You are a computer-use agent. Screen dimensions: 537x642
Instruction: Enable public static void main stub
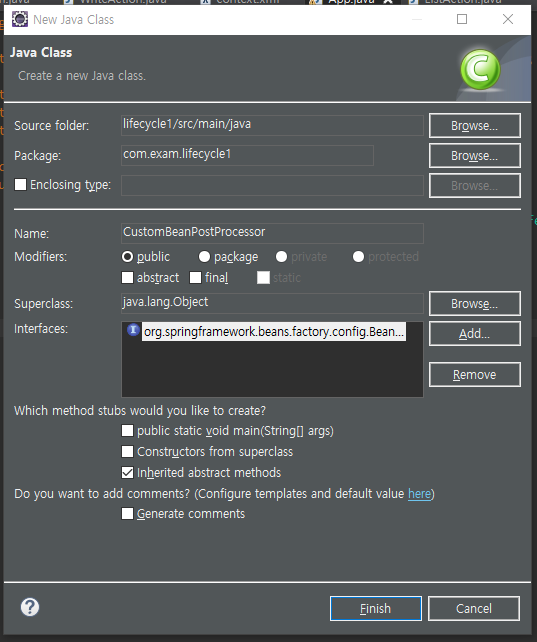(x=127, y=431)
